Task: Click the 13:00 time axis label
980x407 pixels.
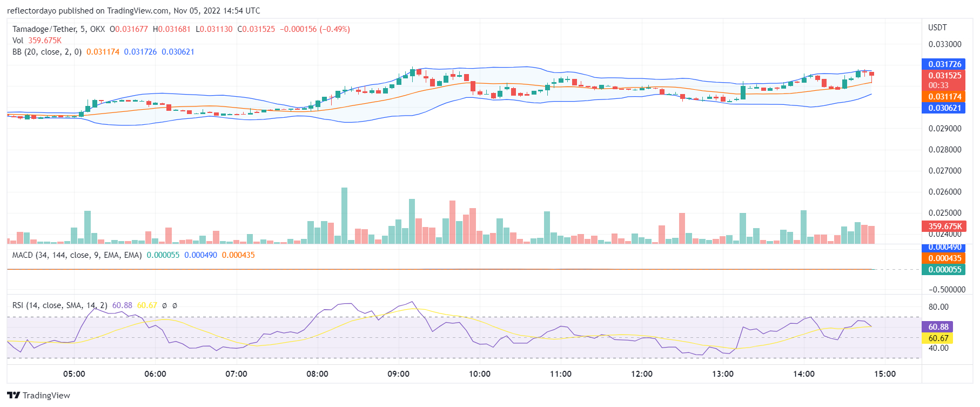Action: [723, 374]
